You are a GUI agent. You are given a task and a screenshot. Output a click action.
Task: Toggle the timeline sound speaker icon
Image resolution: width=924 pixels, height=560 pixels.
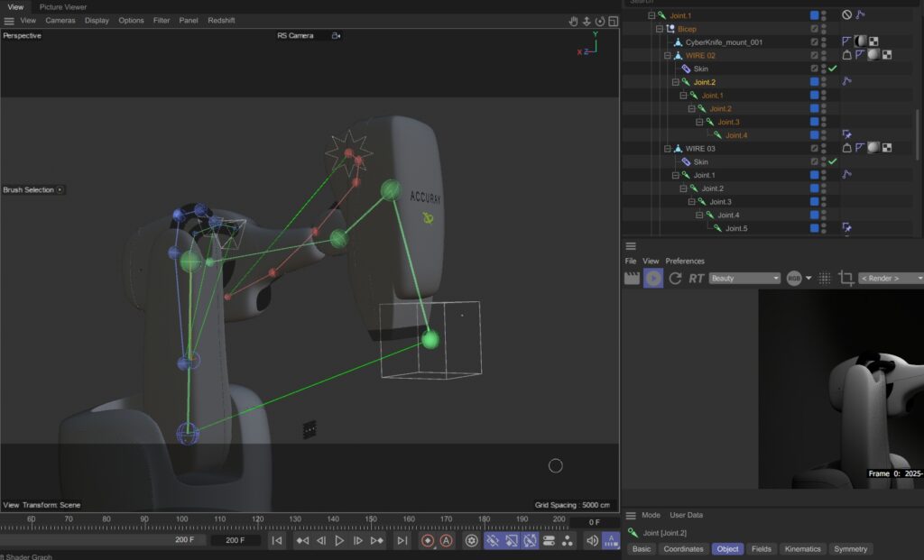point(592,540)
